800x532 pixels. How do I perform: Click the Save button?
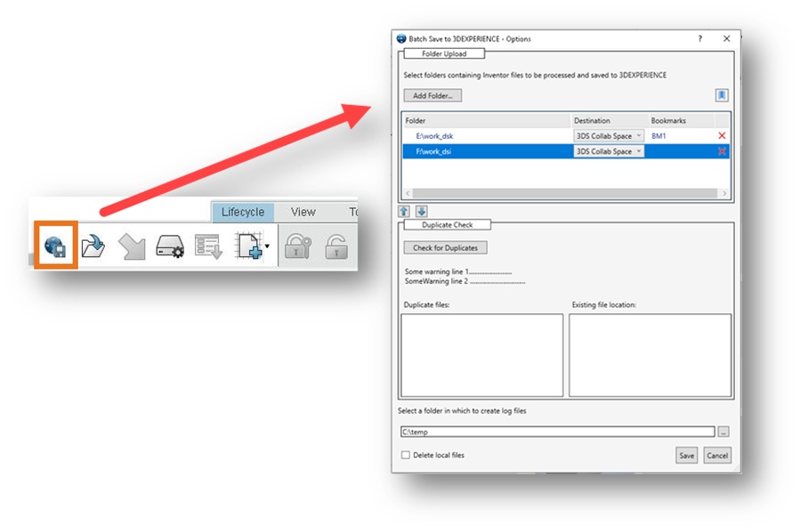coord(687,455)
